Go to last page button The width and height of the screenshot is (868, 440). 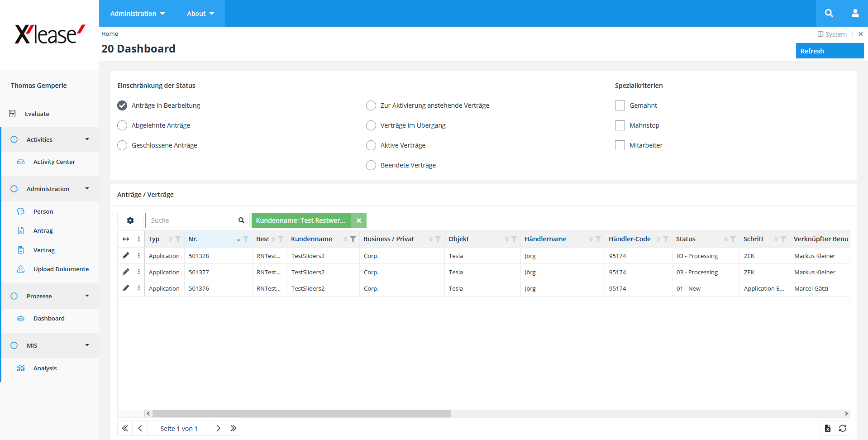[234, 428]
